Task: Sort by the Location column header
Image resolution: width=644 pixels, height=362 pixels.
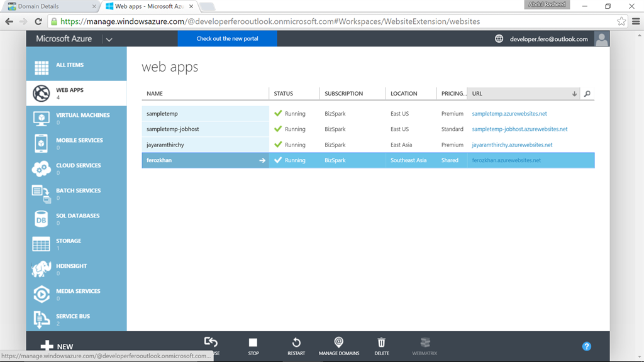Action: pos(411,94)
